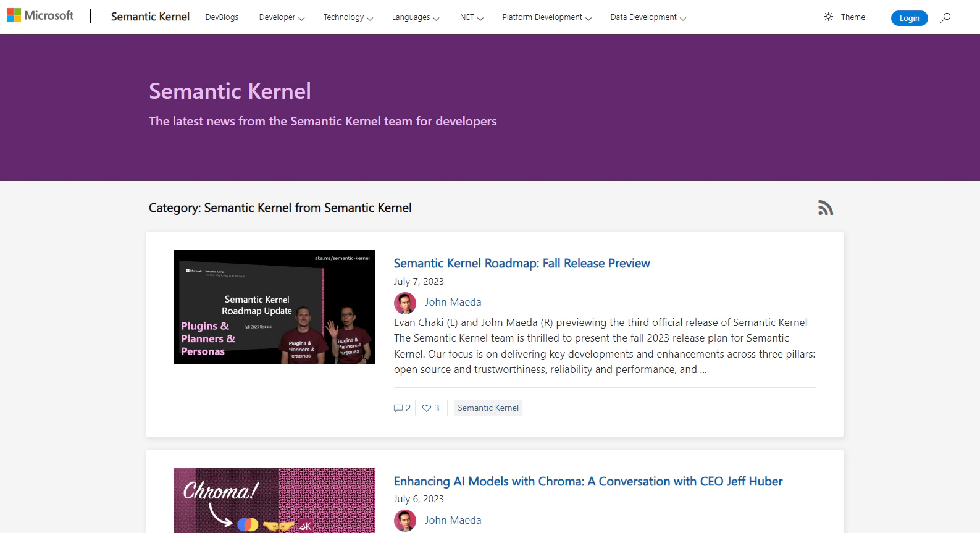Open the DevBlogs nav link
This screenshot has width=980, height=533.
pos(222,17)
